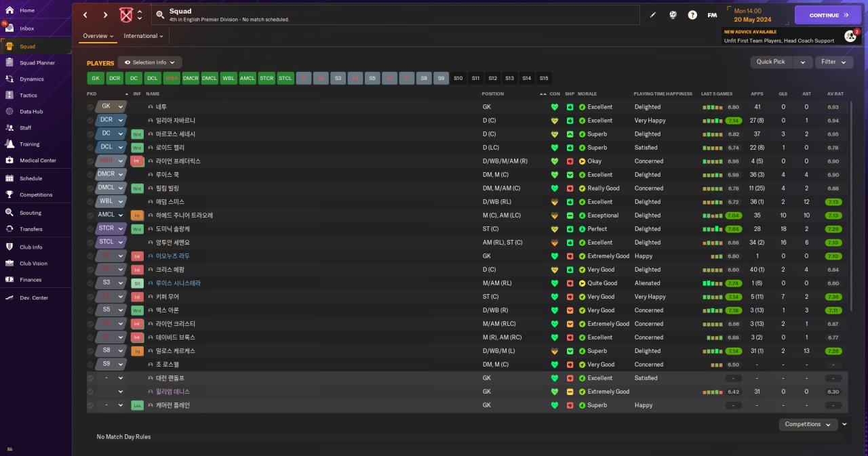Viewport: 868px width, 456px height.
Task: Open the Overview tab menu
Action: tap(98, 36)
